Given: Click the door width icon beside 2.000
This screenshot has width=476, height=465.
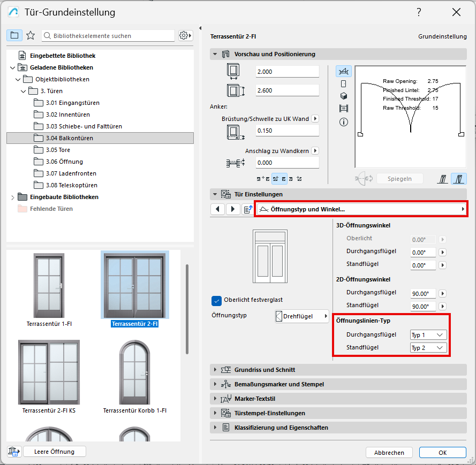Looking at the screenshot, I should coord(233,72).
